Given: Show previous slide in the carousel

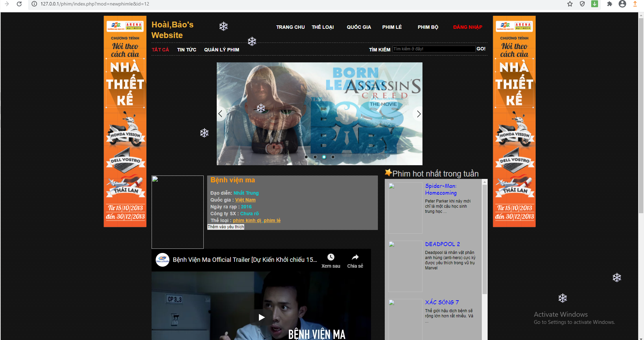Looking at the screenshot, I should pyautogui.click(x=220, y=114).
